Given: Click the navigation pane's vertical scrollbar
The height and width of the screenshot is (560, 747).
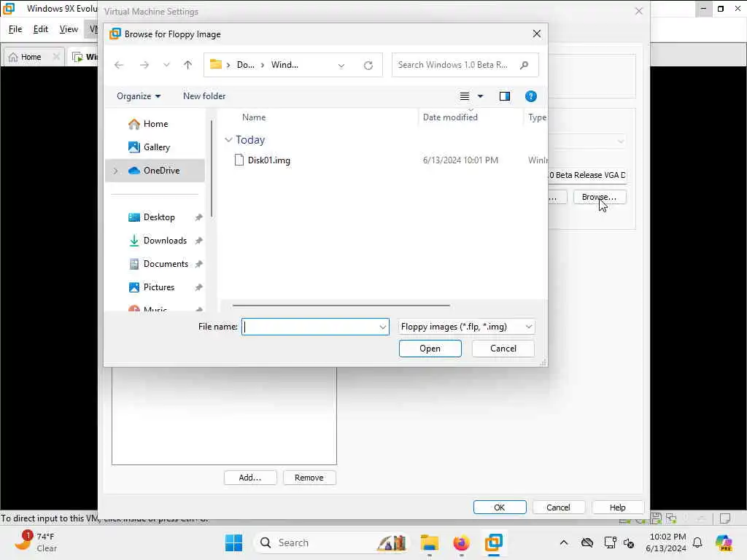Looking at the screenshot, I should pyautogui.click(x=212, y=169).
